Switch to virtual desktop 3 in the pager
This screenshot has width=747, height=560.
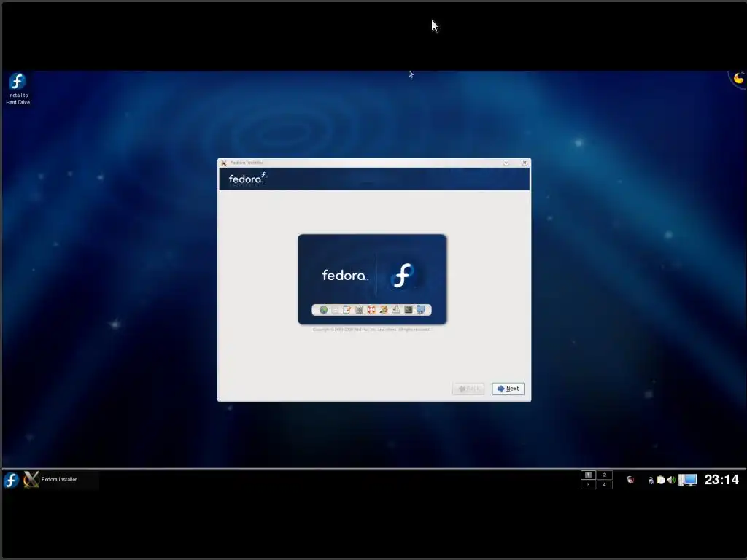click(589, 484)
